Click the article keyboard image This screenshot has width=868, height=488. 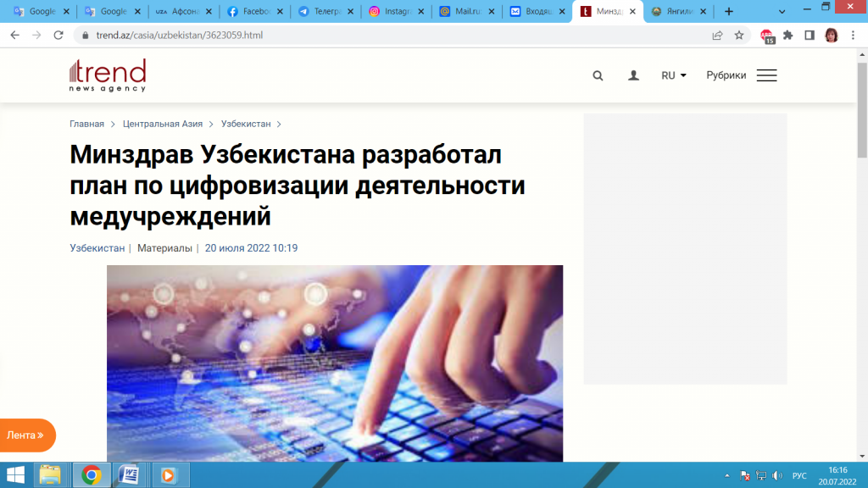coord(335,363)
